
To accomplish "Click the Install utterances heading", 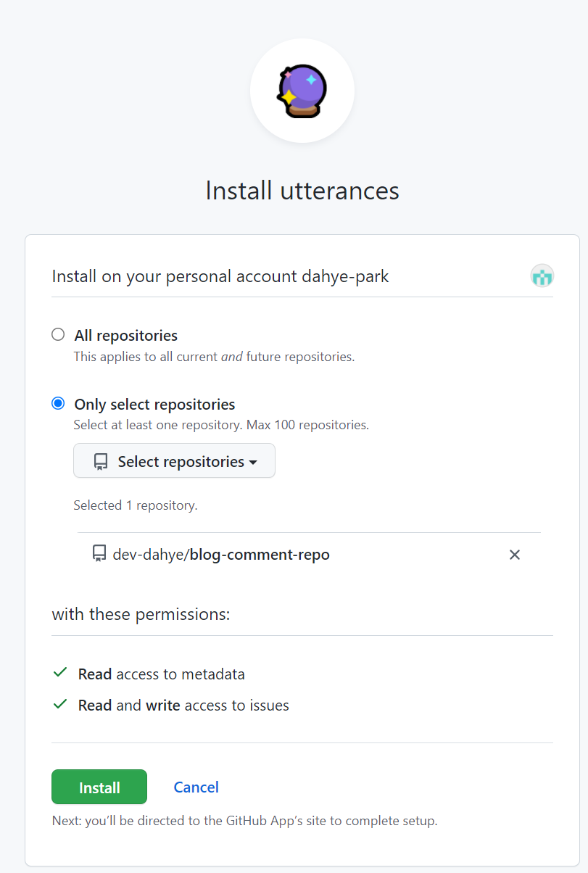I will [302, 190].
